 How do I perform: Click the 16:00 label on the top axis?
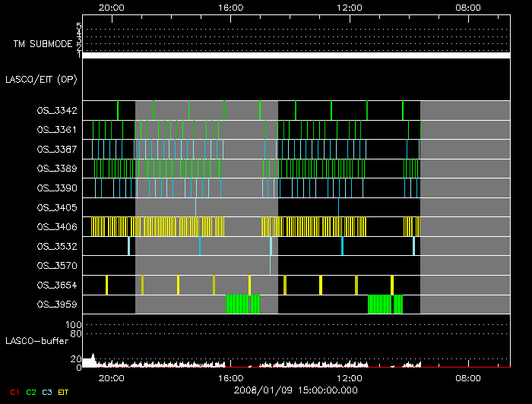[230, 8]
